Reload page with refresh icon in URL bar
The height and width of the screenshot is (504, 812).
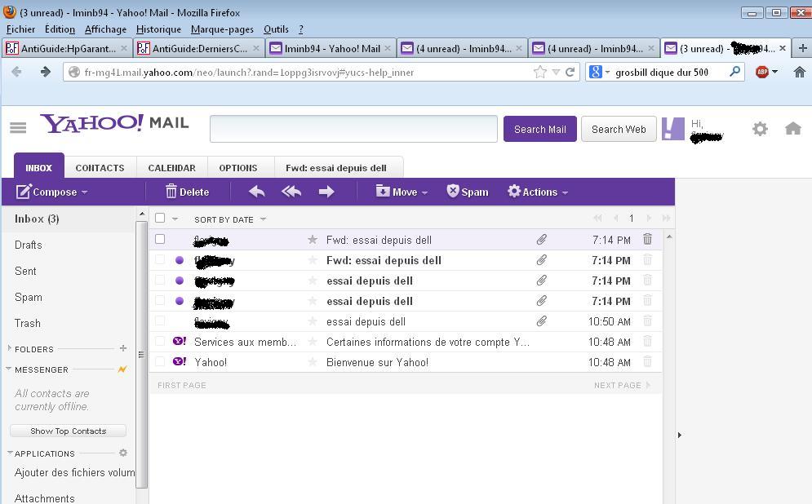570,72
